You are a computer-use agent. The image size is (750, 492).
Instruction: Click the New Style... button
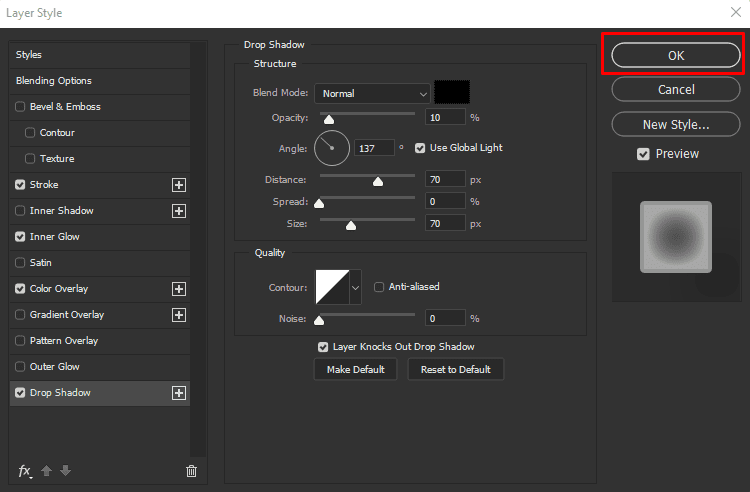tap(676, 124)
